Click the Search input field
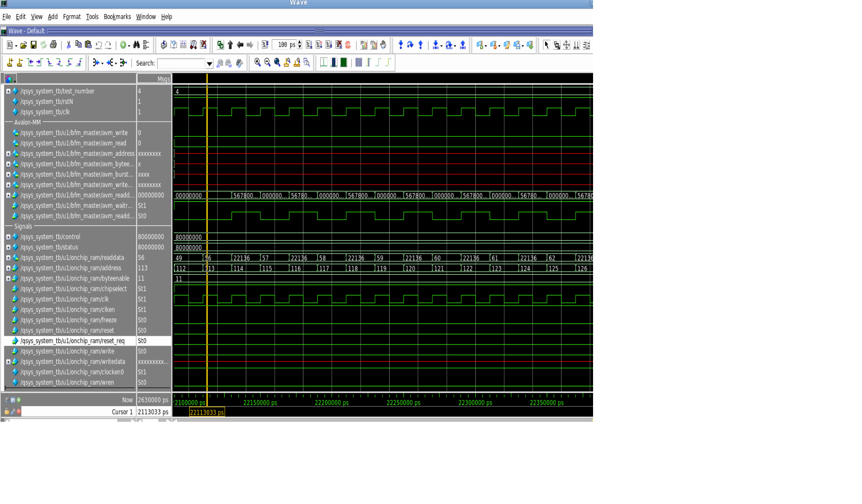862x504 pixels. (181, 63)
